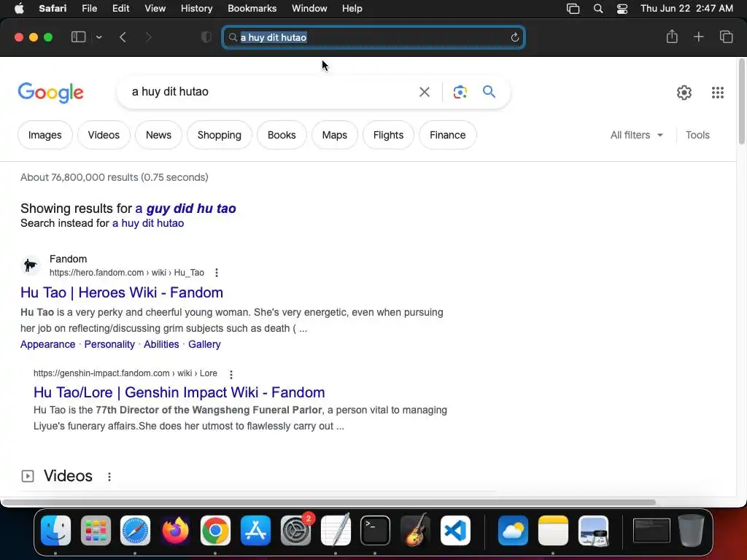The image size is (747, 560).
Task: Switch to the Images results tab
Action: (x=44, y=135)
